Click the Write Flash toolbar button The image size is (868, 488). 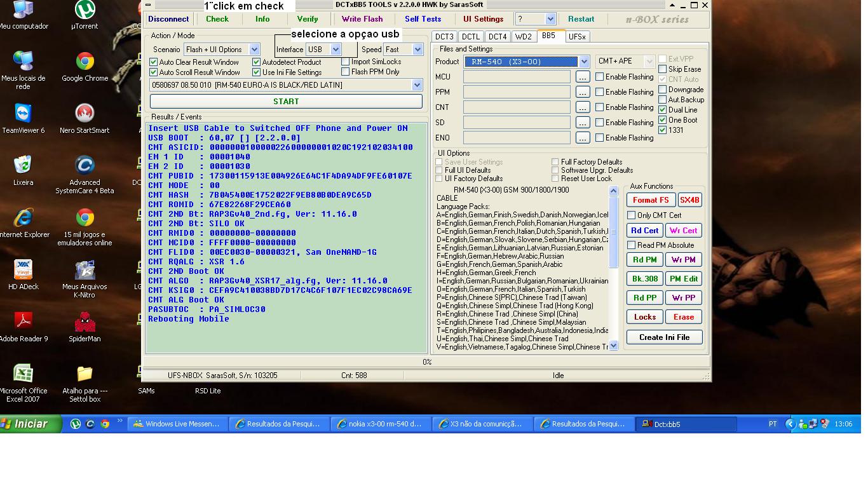(x=362, y=19)
